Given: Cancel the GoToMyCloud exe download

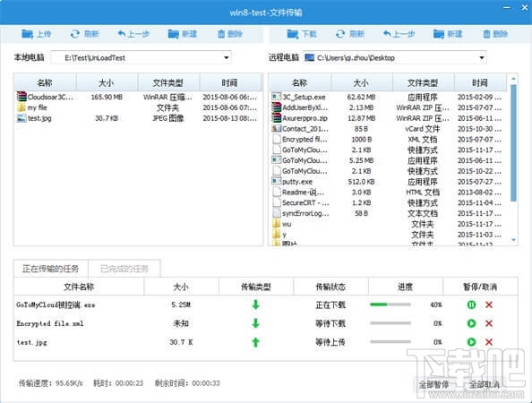Looking at the screenshot, I should point(489,304).
